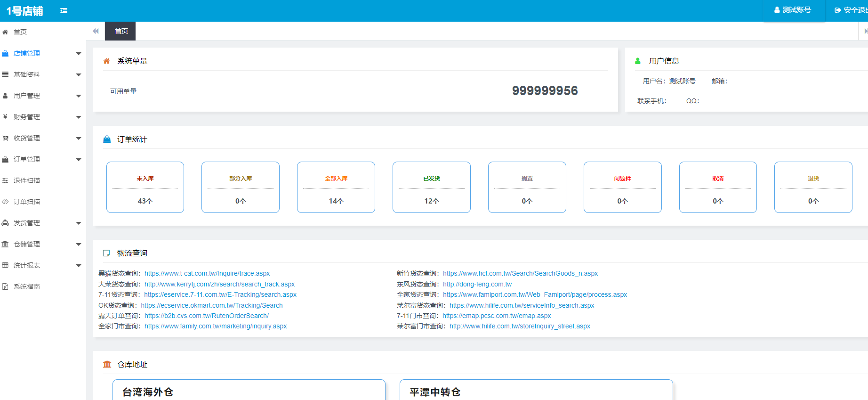Screen dimensions: 868x400
Task: Click the home icon in sidebar
Action: [x=5, y=32]
